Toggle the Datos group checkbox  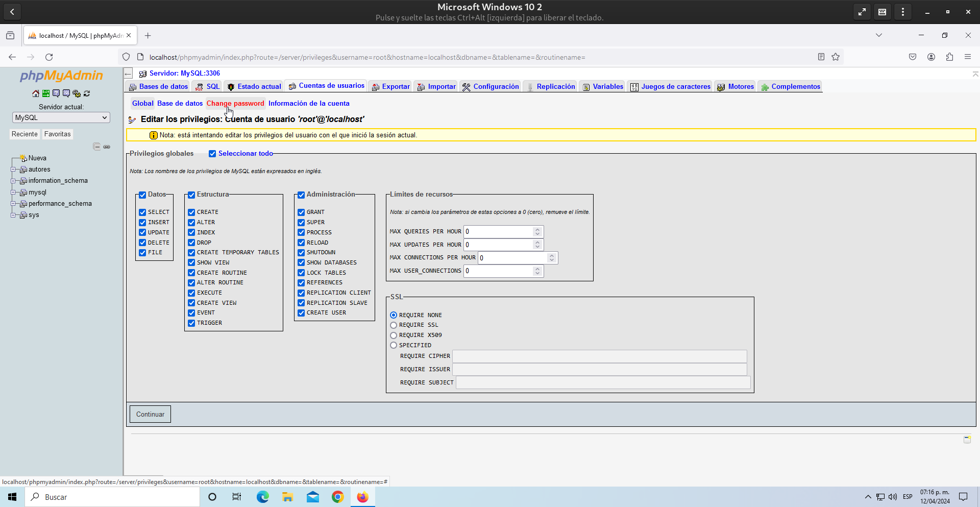pos(142,195)
